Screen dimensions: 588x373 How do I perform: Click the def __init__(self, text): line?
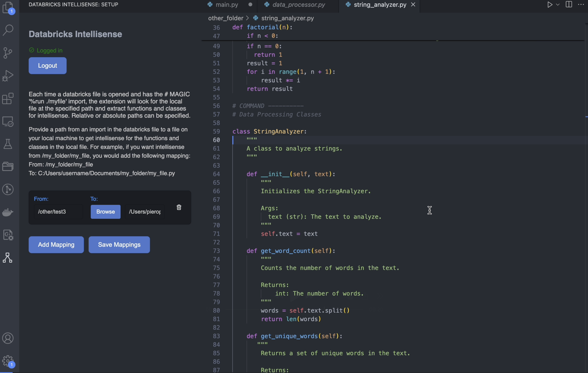pos(291,174)
